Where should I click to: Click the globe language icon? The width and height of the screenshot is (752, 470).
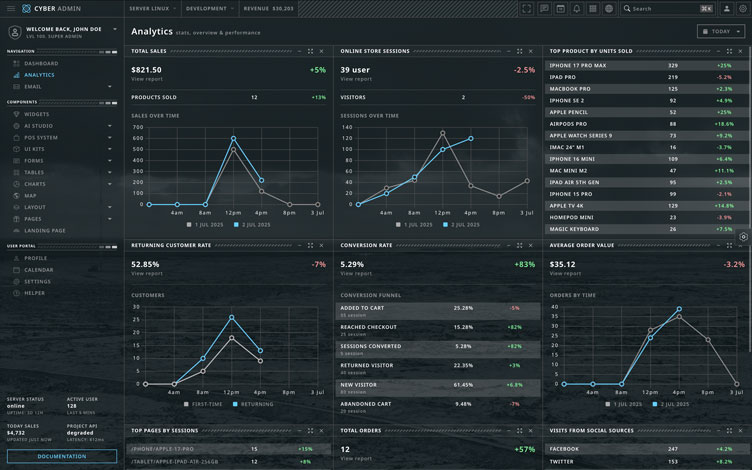pyautogui.click(x=608, y=8)
